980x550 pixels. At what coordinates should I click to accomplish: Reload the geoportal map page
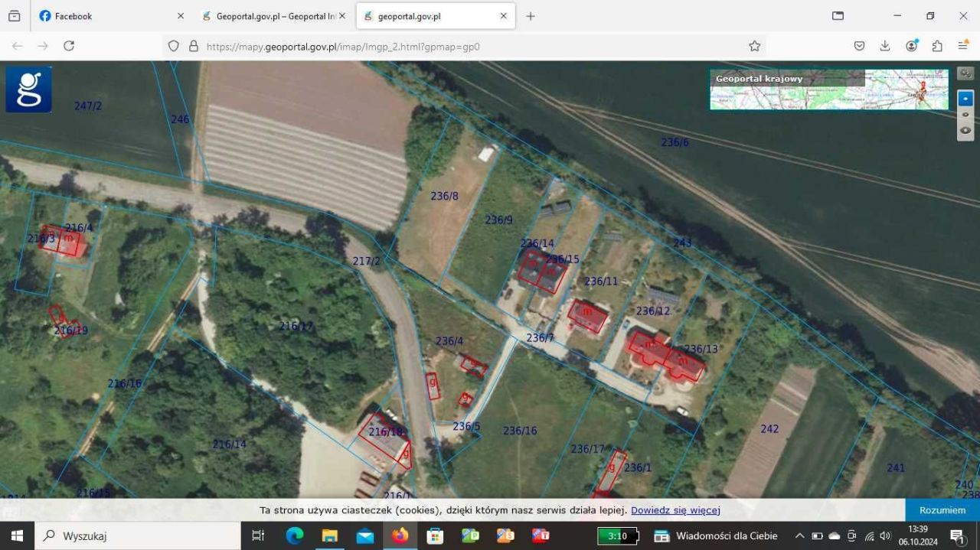(x=69, y=46)
